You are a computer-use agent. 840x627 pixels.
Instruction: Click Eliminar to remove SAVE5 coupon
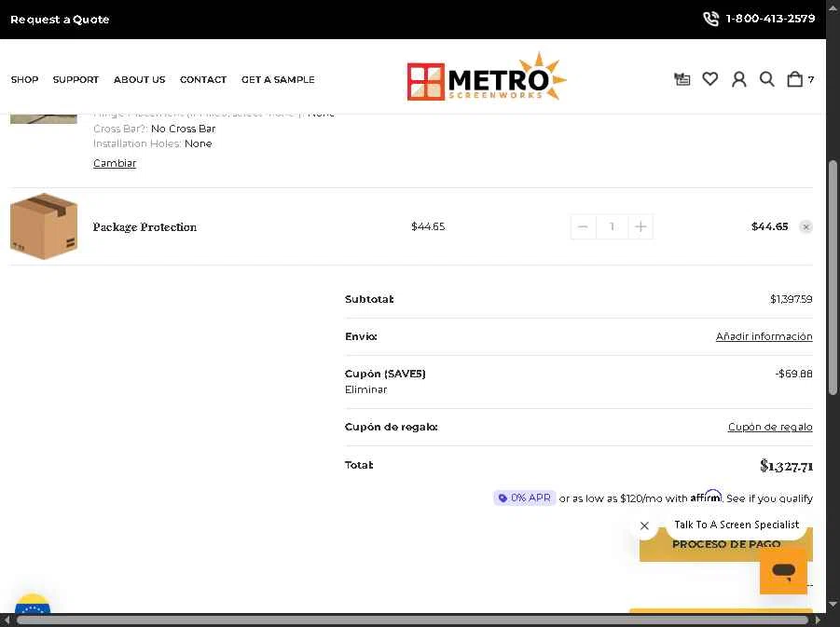tap(365, 389)
